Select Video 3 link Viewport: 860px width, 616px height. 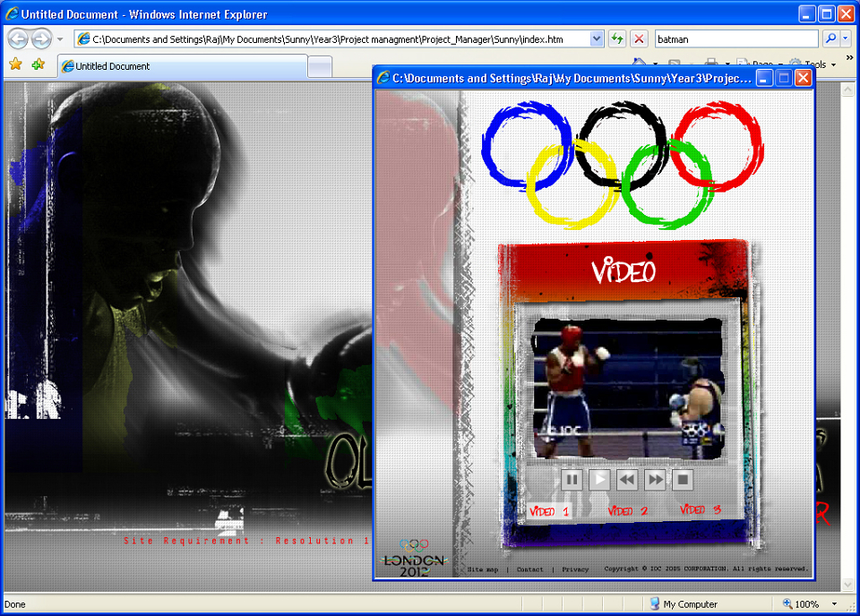[701, 510]
